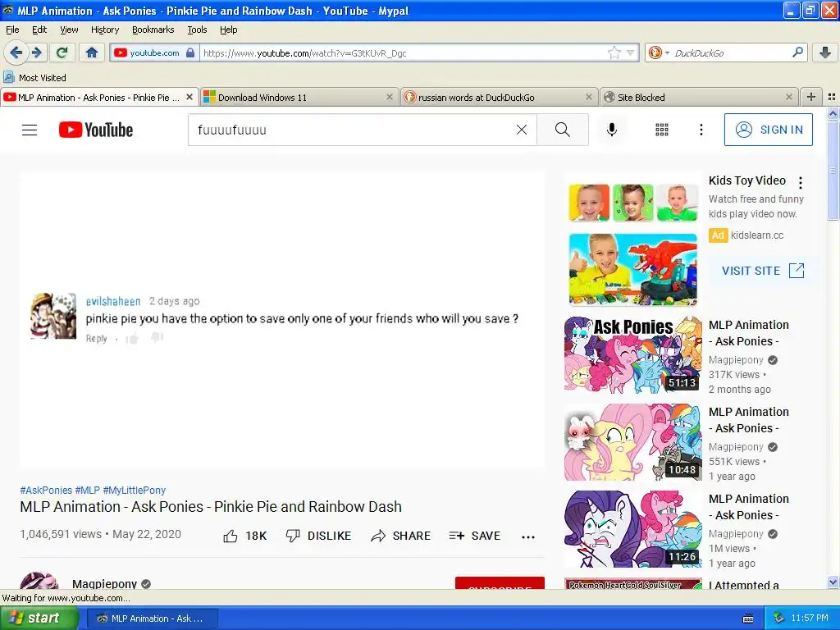Open evilshaheen's profile link in comment
The width and height of the screenshot is (840, 630).
click(x=113, y=301)
